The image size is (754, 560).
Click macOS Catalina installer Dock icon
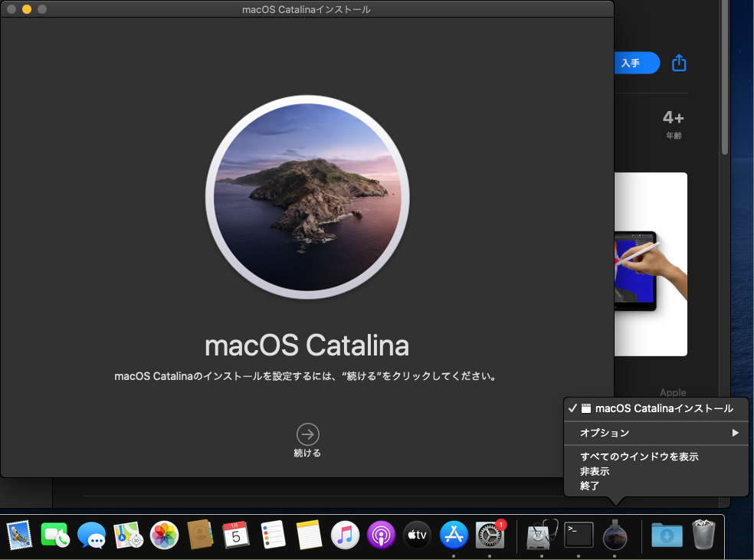pyautogui.click(x=615, y=535)
